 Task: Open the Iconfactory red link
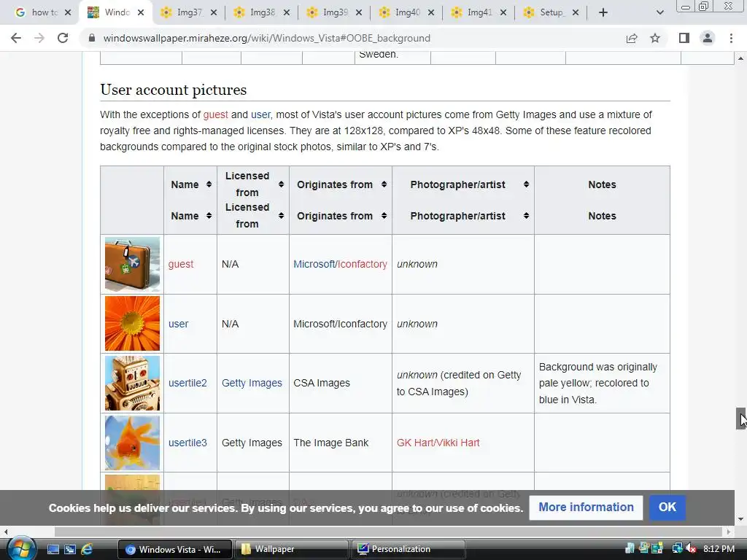point(362,264)
